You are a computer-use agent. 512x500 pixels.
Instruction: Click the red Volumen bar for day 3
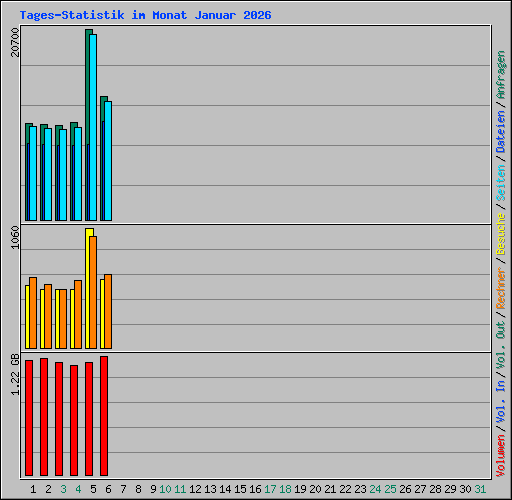(59, 419)
